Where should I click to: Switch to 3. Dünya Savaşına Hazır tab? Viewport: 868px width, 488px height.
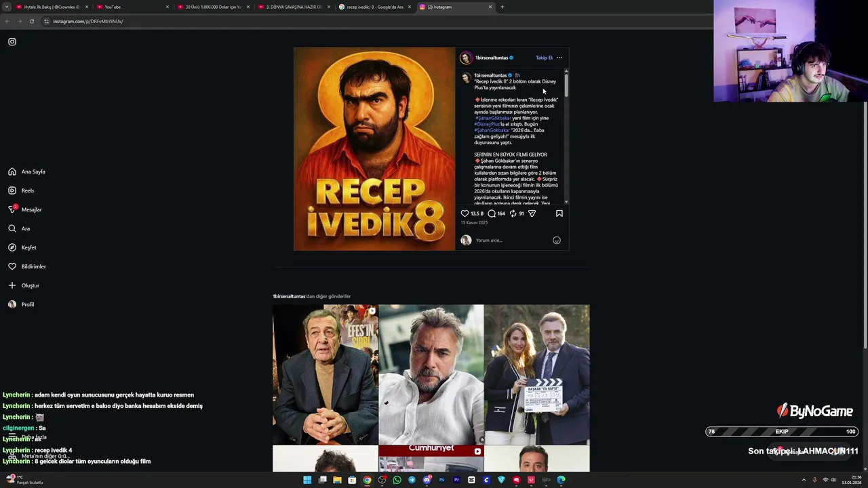point(293,7)
